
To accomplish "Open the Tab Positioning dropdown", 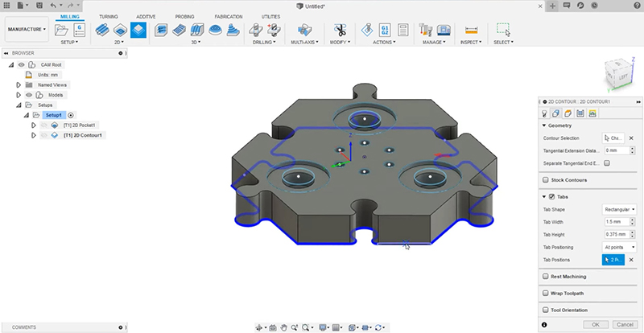I will point(618,247).
